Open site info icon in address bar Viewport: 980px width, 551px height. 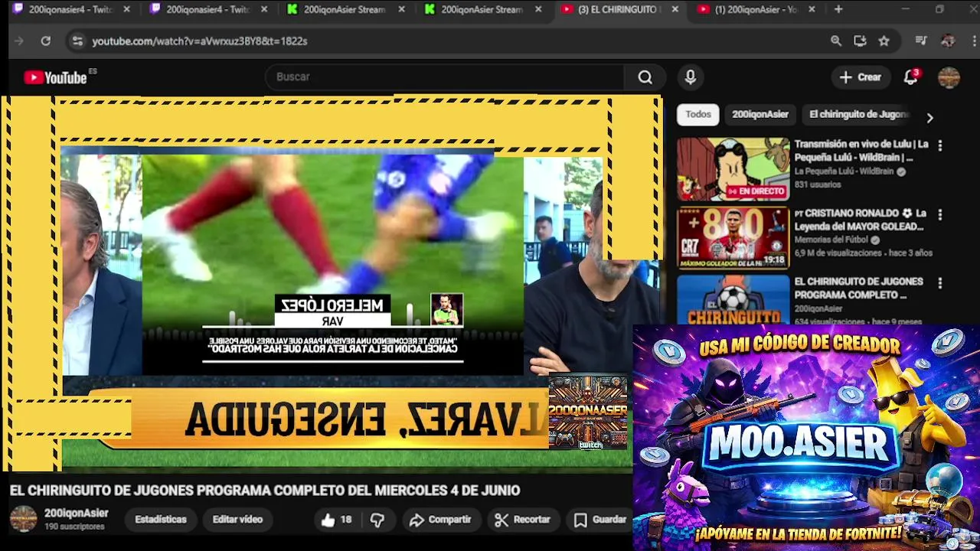(77, 41)
